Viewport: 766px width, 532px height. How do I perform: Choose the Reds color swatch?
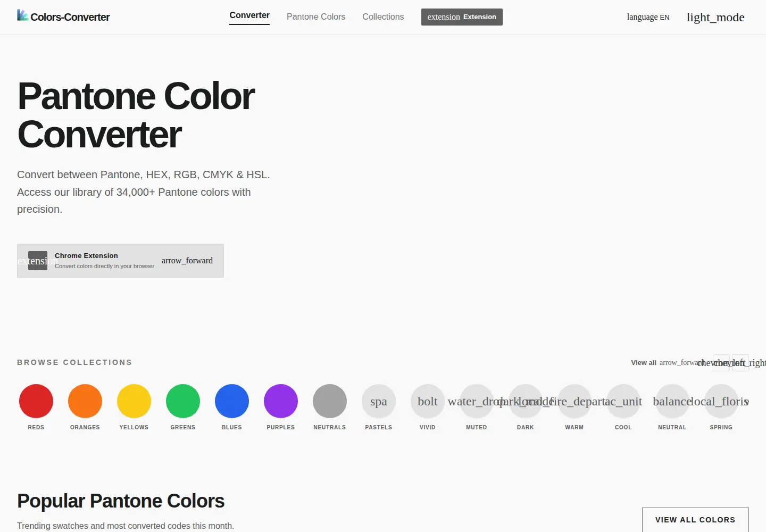(x=36, y=401)
